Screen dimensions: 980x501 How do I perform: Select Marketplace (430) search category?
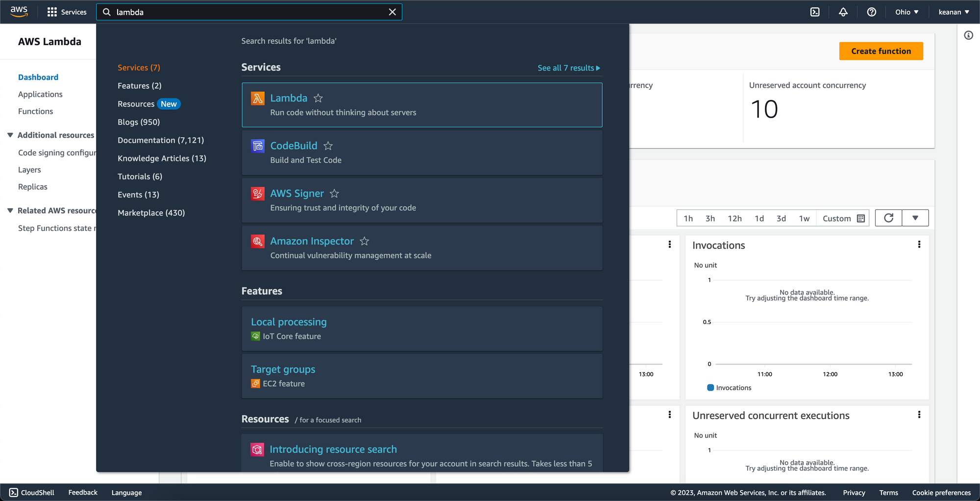pos(151,213)
